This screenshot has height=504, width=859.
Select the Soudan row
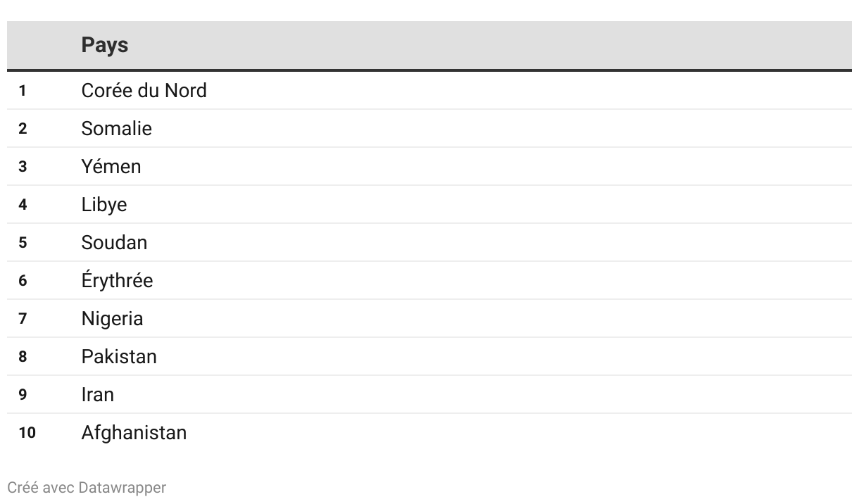tap(429, 242)
